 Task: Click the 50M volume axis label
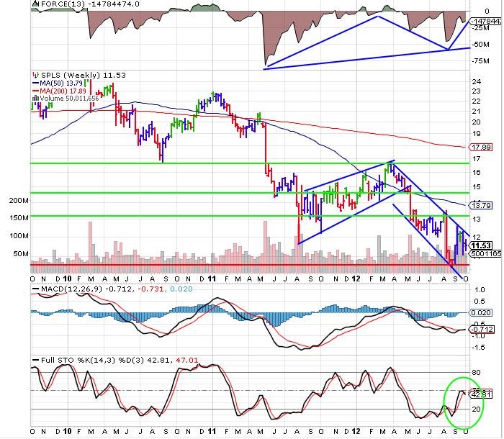click(21, 254)
